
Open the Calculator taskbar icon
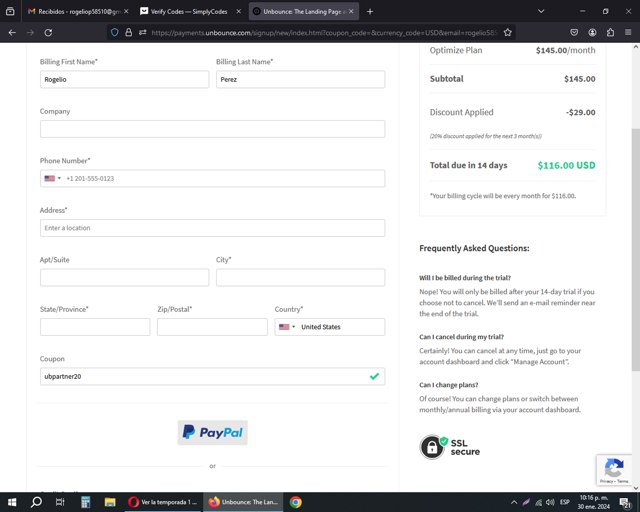pos(85,502)
